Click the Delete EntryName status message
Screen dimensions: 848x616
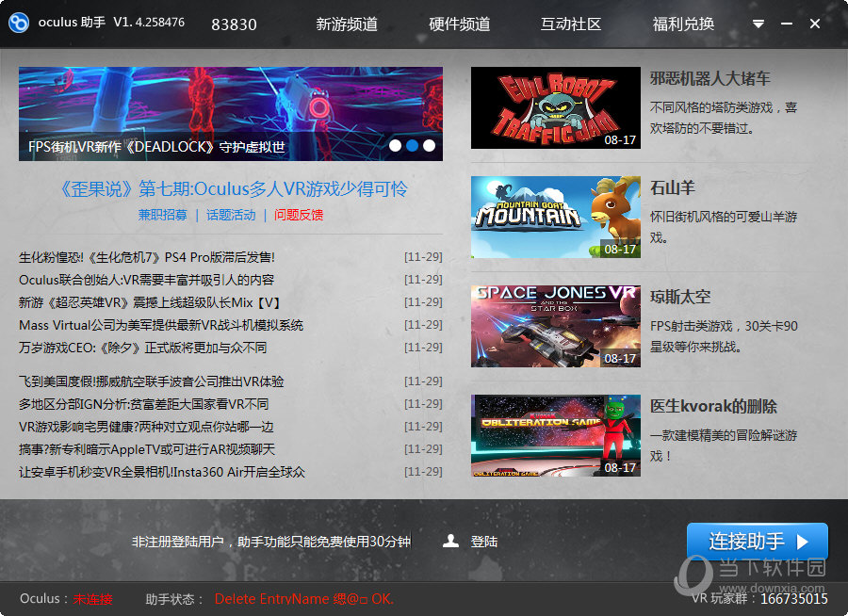coord(304,599)
